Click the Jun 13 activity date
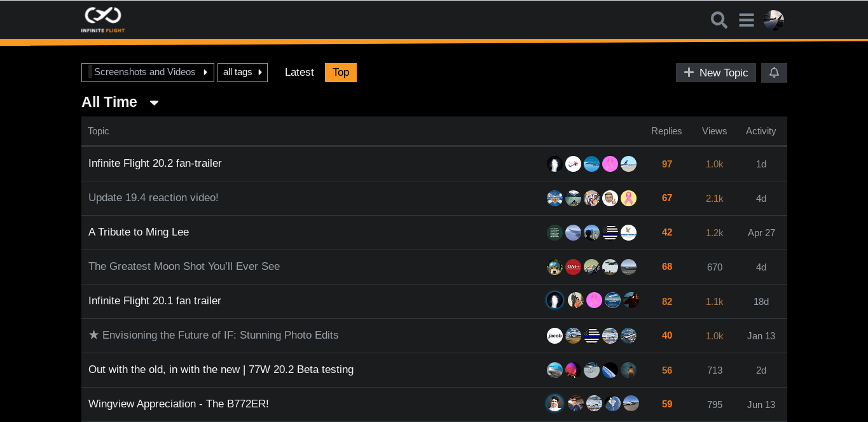The height and width of the screenshot is (422, 868). pyautogui.click(x=761, y=405)
